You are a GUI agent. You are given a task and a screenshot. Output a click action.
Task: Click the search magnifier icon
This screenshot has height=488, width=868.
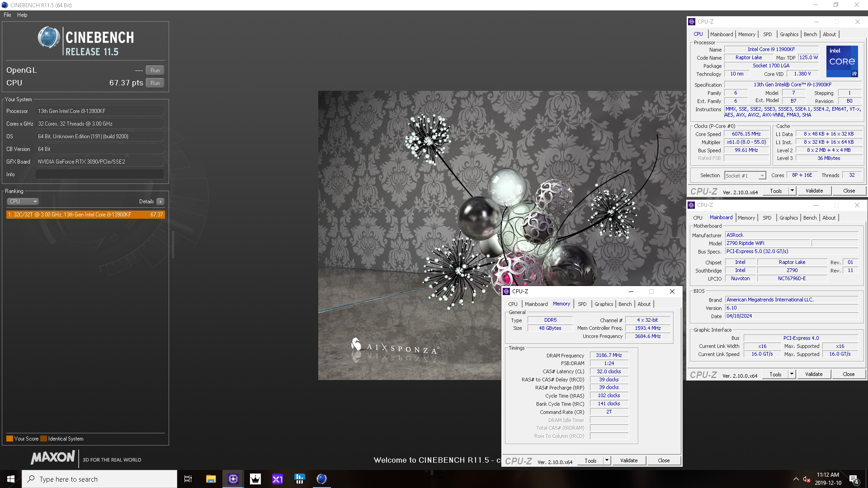point(31,479)
